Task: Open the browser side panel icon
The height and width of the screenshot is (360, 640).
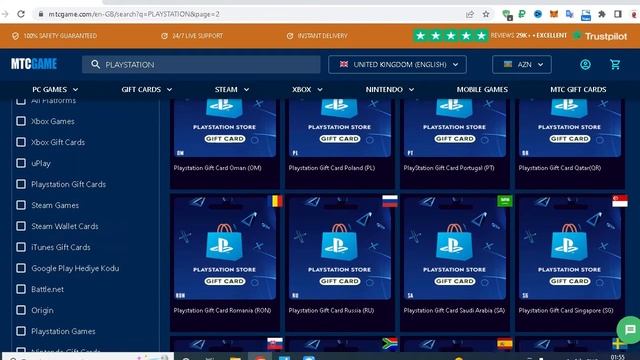Action: click(x=618, y=14)
